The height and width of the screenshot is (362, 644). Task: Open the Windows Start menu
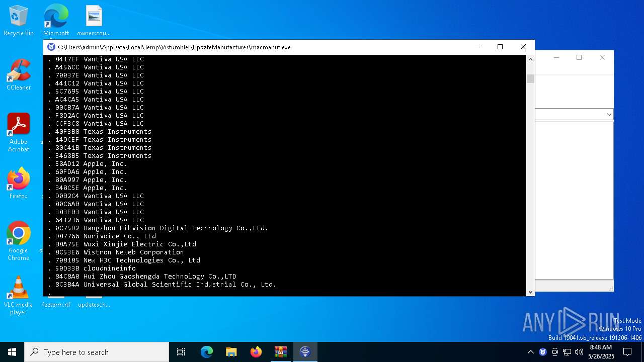pyautogui.click(x=12, y=352)
